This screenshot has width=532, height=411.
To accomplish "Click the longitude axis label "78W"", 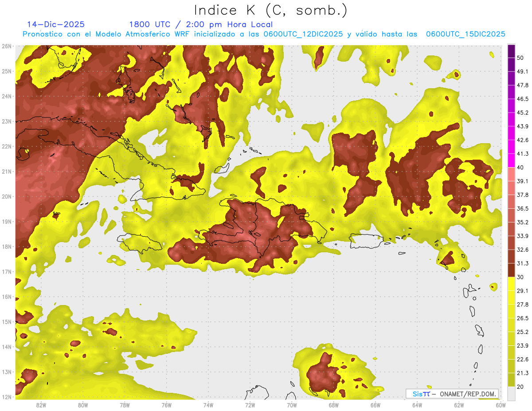I will point(125,405).
